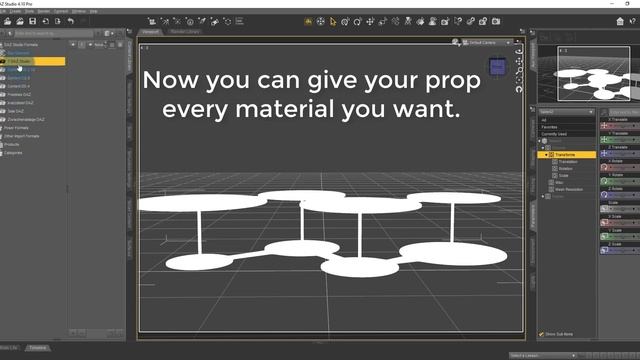Open the Help menu
The image size is (640, 360).
coord(93,11)
